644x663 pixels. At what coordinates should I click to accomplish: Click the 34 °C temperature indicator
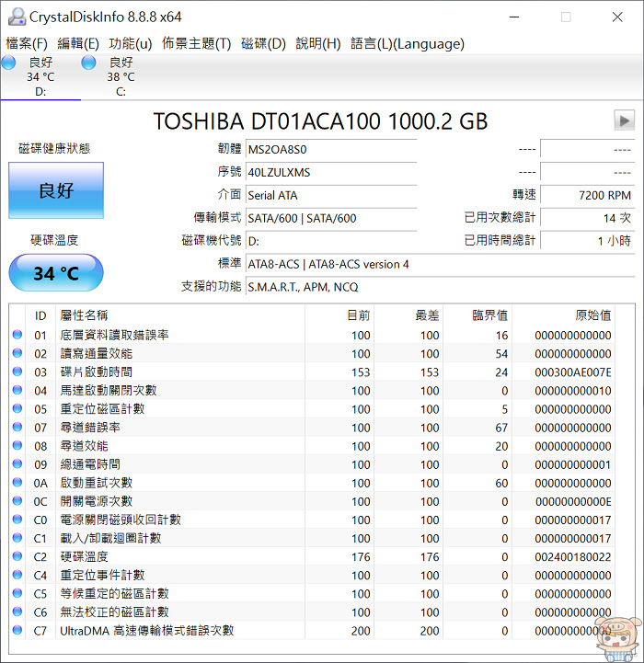click(x=56, y=273)
